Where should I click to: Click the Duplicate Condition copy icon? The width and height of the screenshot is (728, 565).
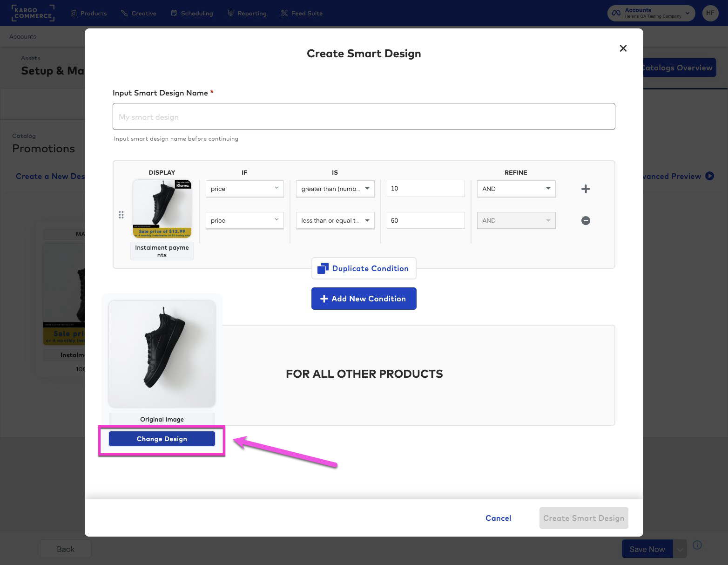323,268
